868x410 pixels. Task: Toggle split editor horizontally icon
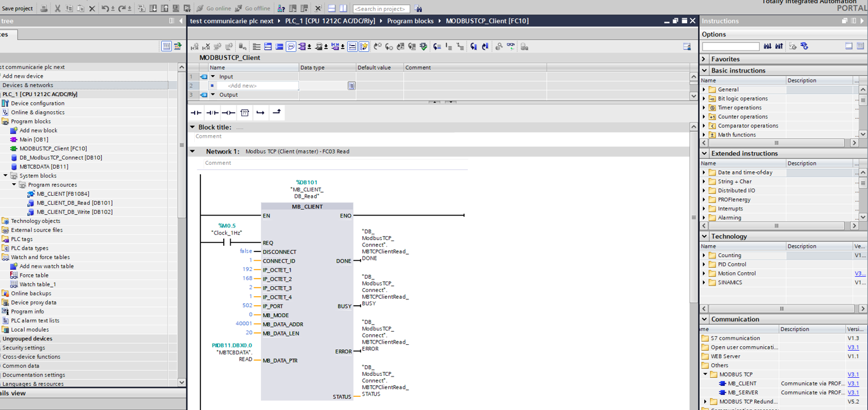331,8
